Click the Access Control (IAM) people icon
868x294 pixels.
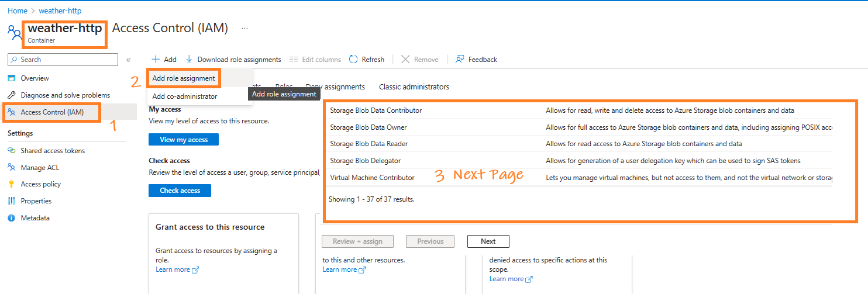click(12, 112)
